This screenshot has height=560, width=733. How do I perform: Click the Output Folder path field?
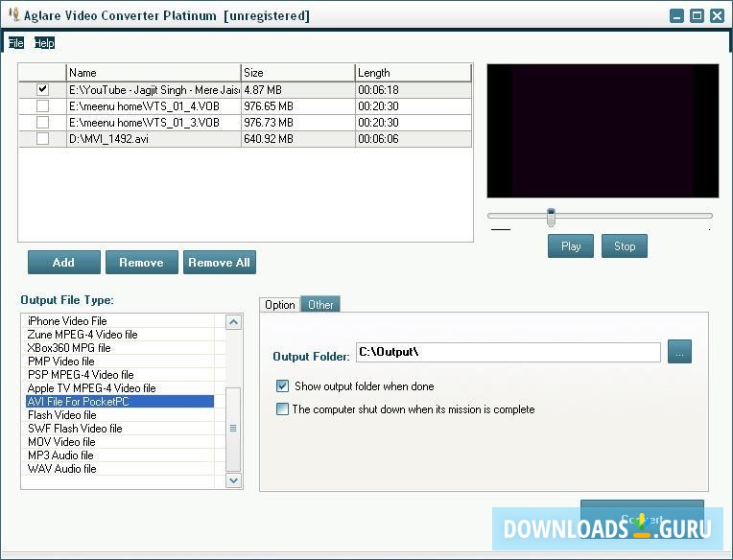[x=508, y=352]
